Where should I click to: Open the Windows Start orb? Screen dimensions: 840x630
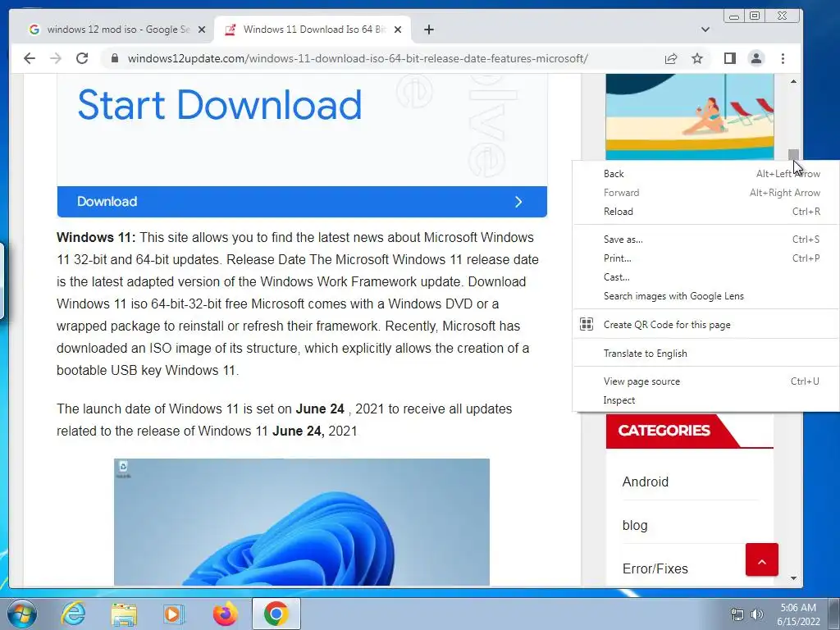(x=22, y=614)
